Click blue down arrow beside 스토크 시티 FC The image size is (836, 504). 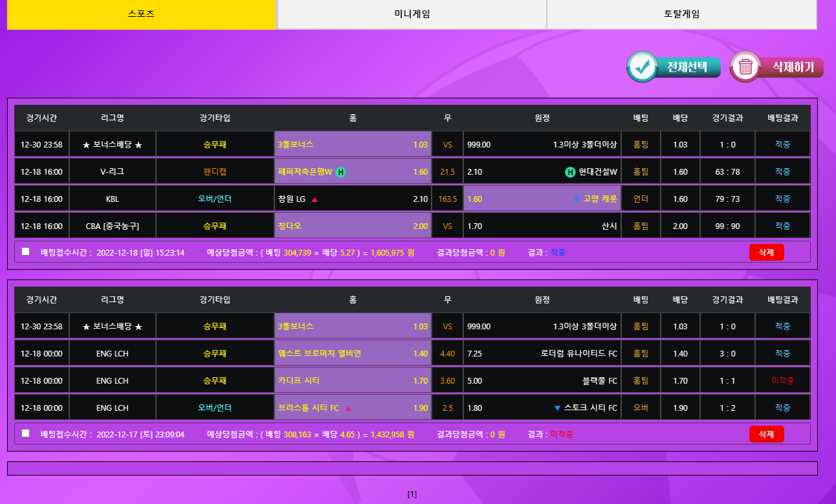[557, 408]
